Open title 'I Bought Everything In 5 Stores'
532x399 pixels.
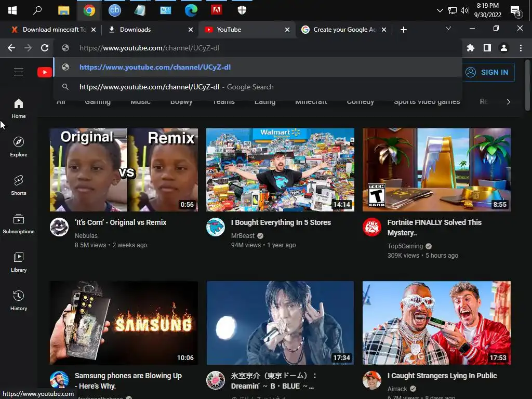pos(281,222)
